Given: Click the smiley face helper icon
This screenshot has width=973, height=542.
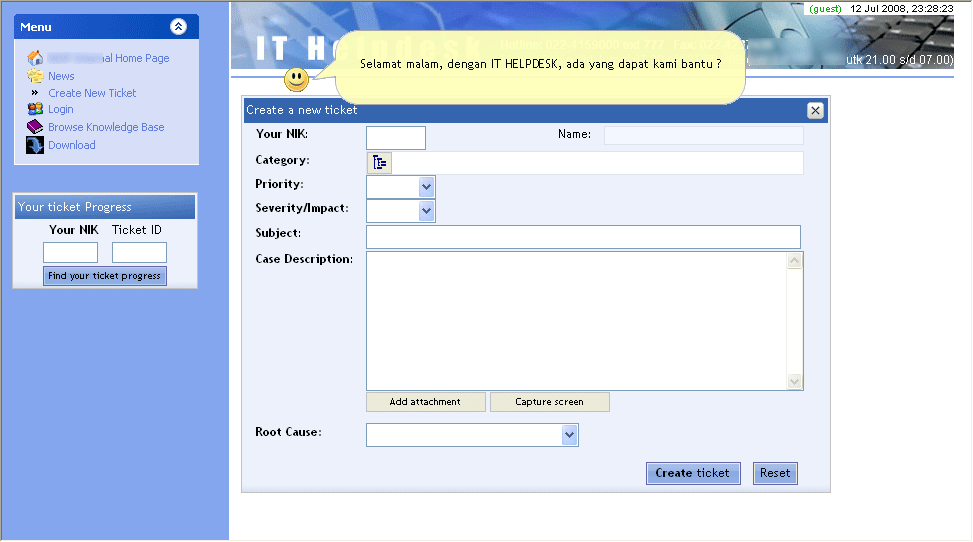Looking at the screenshot, I should [296, 79].
